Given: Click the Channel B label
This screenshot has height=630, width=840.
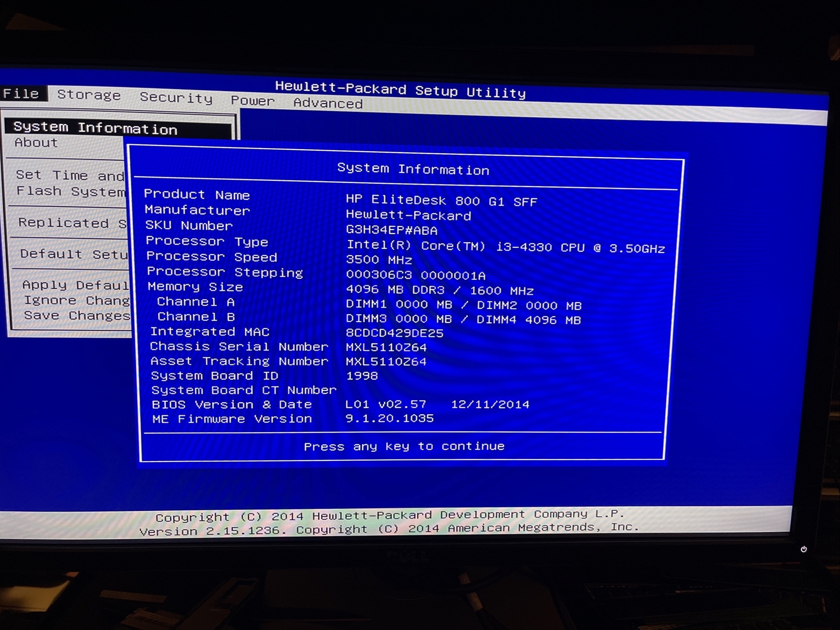Looking at the screenshot, I should [196, 317].
